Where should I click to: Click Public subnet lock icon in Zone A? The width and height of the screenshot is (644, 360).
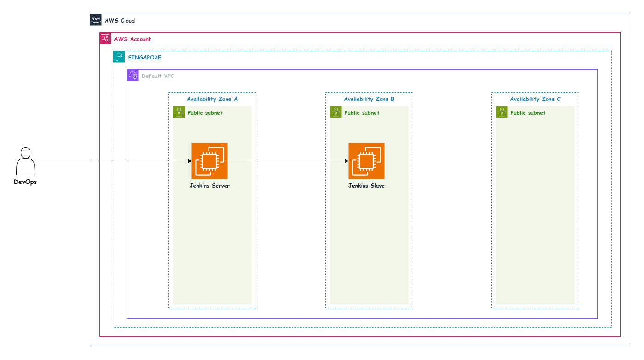pos(179,112)
